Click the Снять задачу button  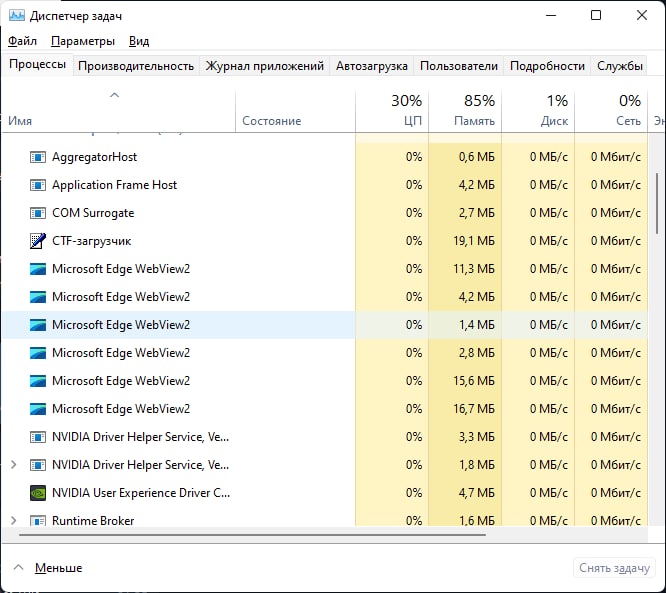coord(614,568)
